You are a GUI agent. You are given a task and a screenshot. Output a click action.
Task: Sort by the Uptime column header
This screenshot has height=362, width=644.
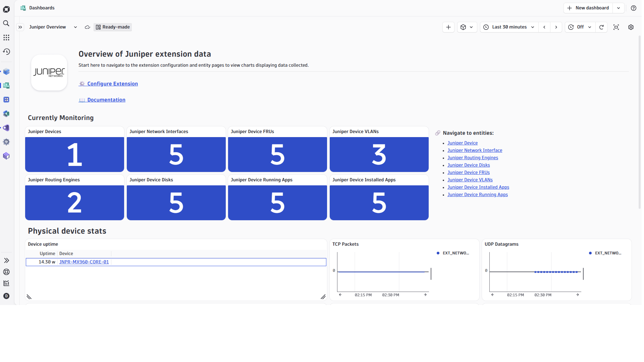(47, 254)
